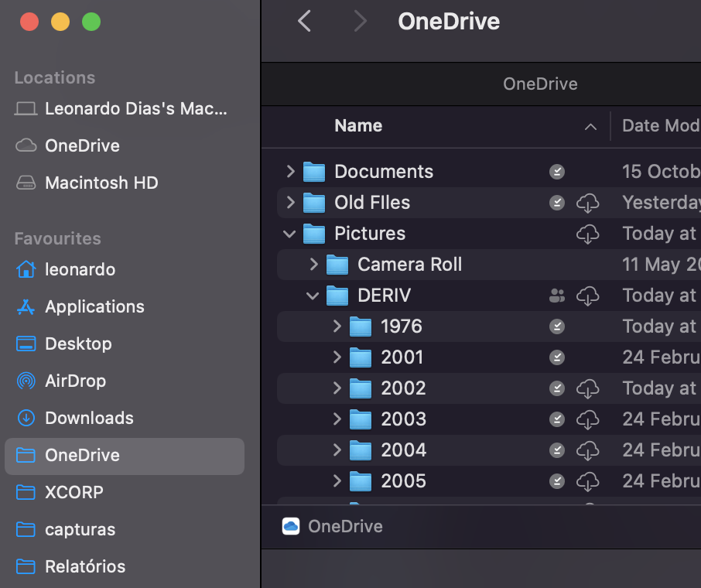Select the OneDrive tab title
Screen dimensions: 701x588
540,84
